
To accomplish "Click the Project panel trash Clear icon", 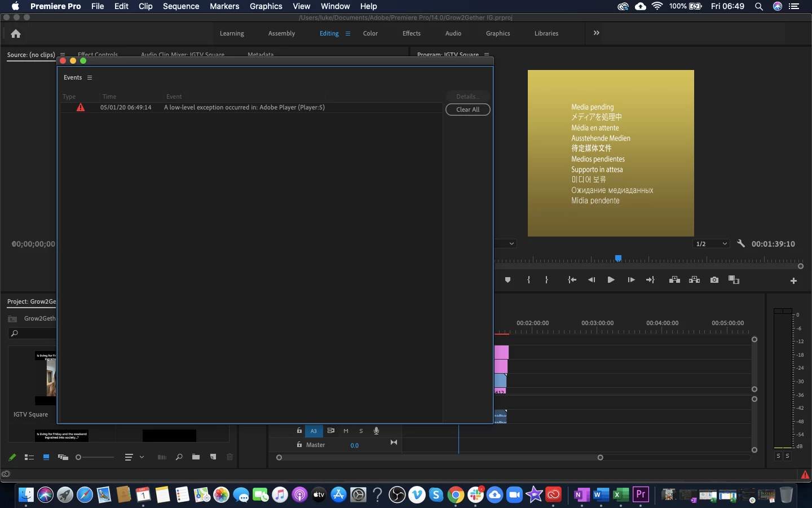I will 230,457.
